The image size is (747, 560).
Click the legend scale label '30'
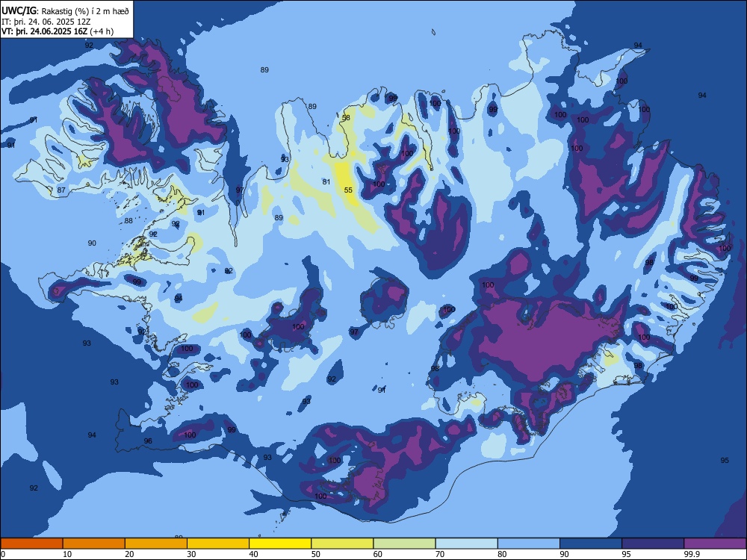pyautogui.click(x=191, y=554)
